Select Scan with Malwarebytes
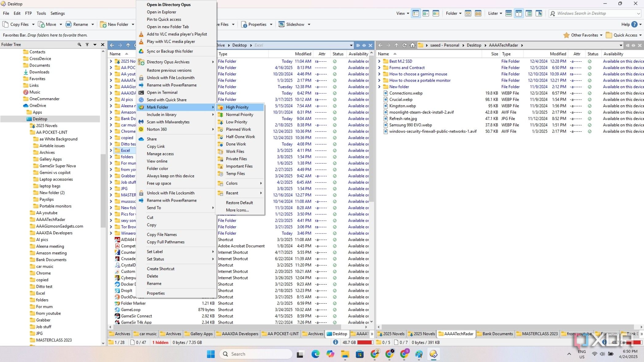644x362 pixels. point(176,122)
